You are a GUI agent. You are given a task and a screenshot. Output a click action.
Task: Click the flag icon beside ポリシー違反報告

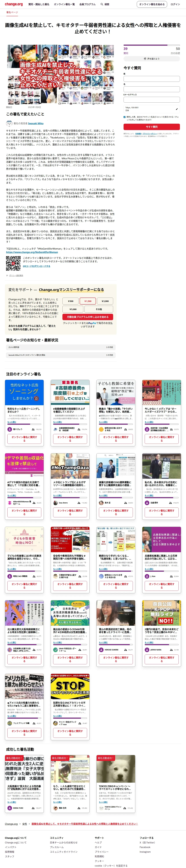7,275
